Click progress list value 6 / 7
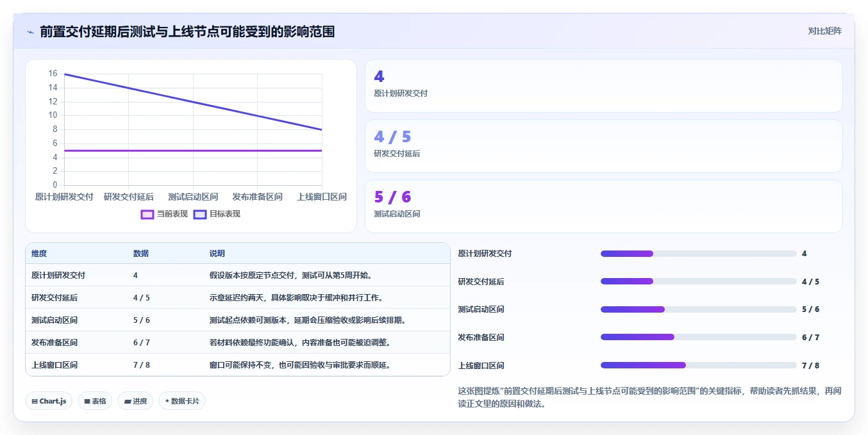This screenshot has height=435, width=868. pos(810,338)
